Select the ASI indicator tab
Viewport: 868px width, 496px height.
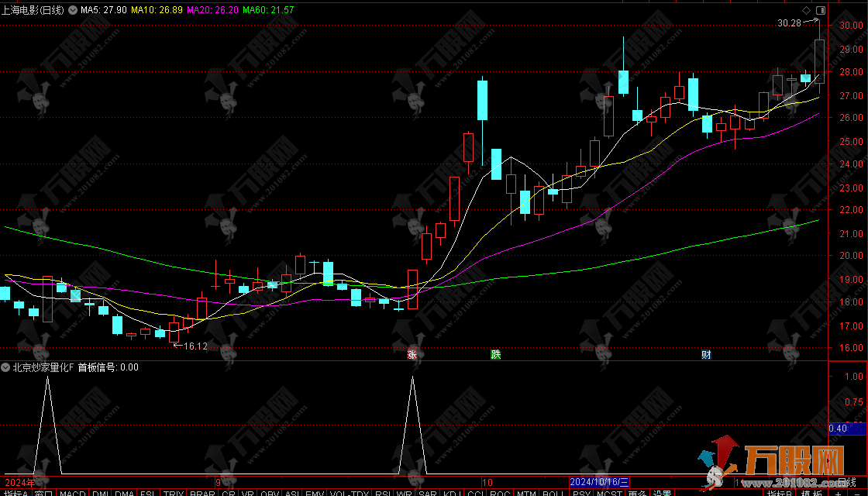(x=291, y=493)
